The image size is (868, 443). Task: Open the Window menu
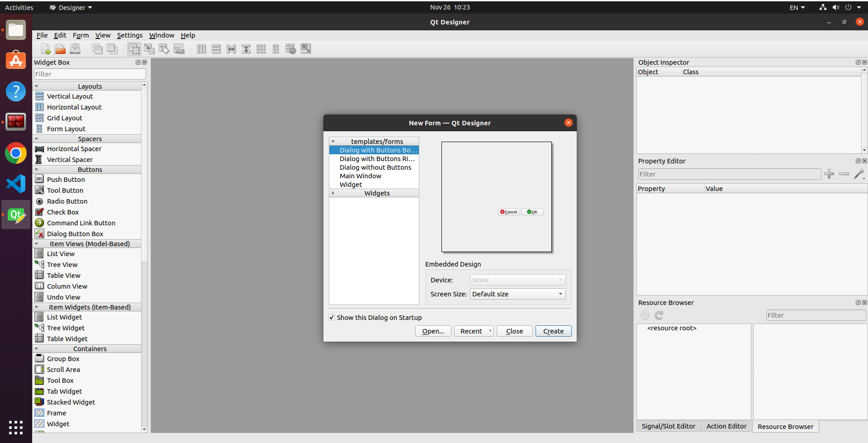click(161, 35)
